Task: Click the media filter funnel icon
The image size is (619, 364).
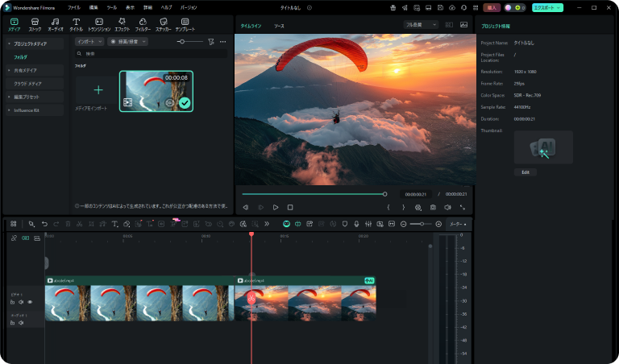Action: pos(211,41)
